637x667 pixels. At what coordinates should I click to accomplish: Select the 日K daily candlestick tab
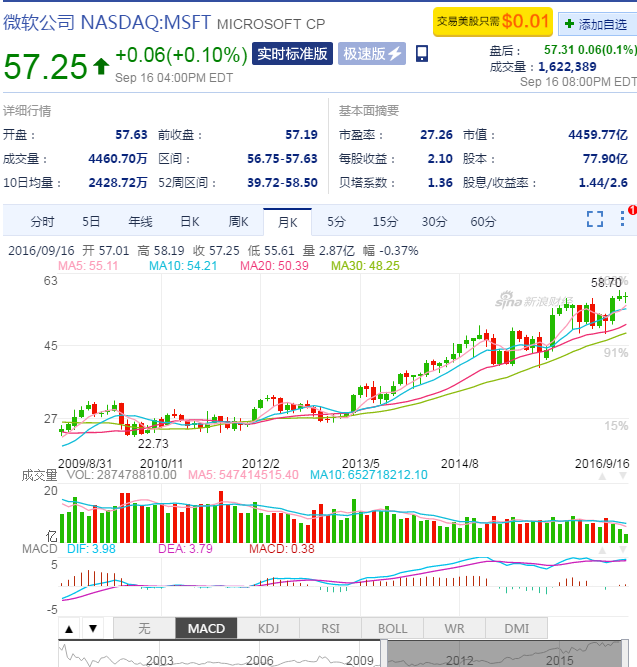(190, 222)
